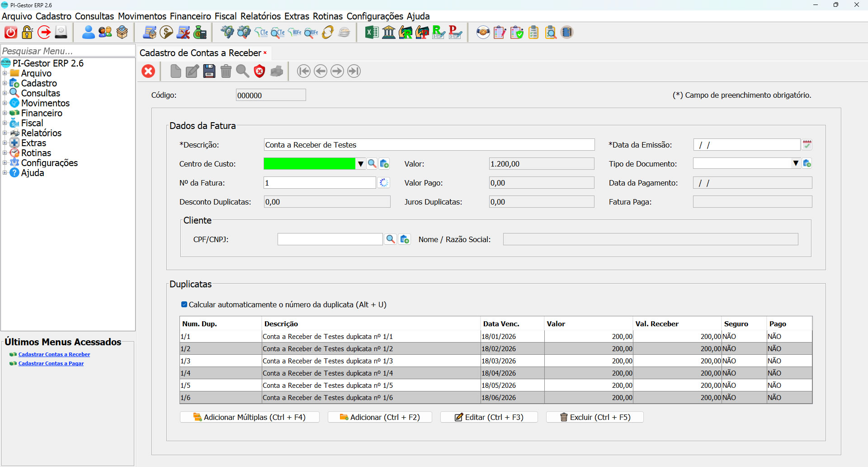The image size is (868, 467).
Task: Go to the first record arrow
Action: tap(304, 71)
